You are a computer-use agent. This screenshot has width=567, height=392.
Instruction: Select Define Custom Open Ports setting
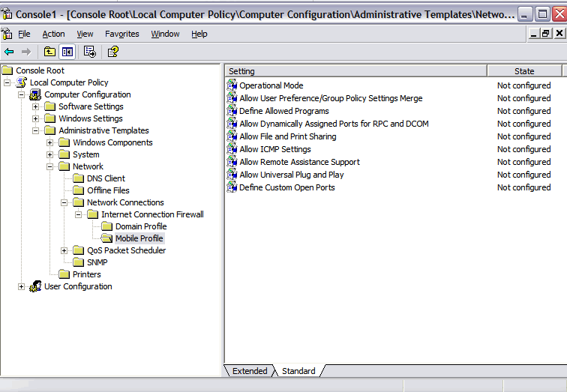(x=286, y=187)
